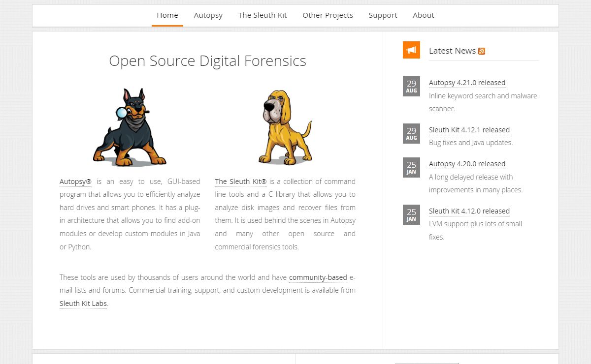
Task: Visit the community-based link
Action: point(318,277)
